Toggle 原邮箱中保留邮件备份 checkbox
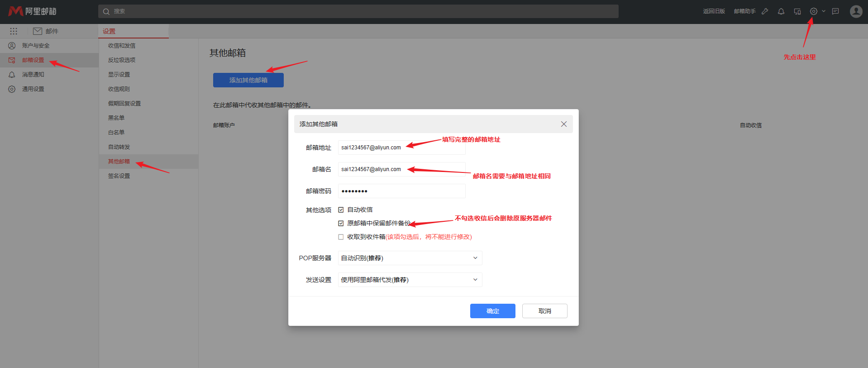Screen dimensions: 868x368 341,224
